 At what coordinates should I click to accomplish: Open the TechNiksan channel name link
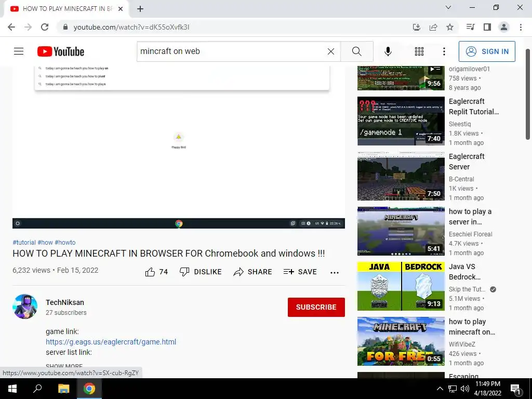coord(65,302)
